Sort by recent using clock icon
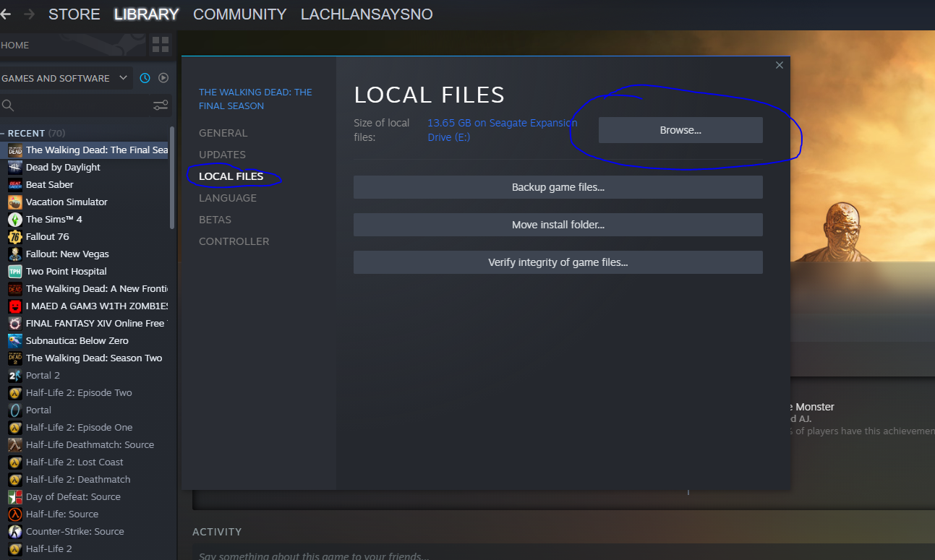The width and height of the screenshot is (935, 560). click(x=145, y=78)
